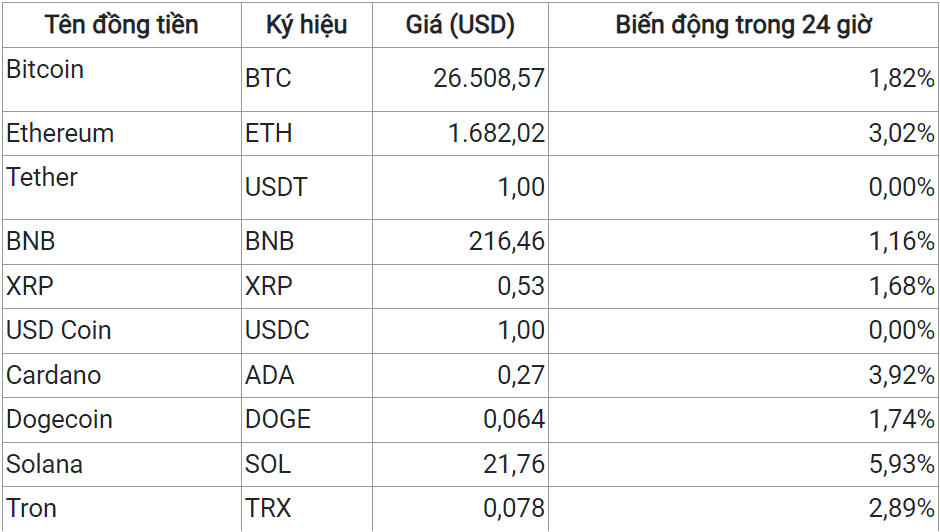Select the USDC symbol cell
Viewport: 940px width, 532px height.
(x=307, y=331)
